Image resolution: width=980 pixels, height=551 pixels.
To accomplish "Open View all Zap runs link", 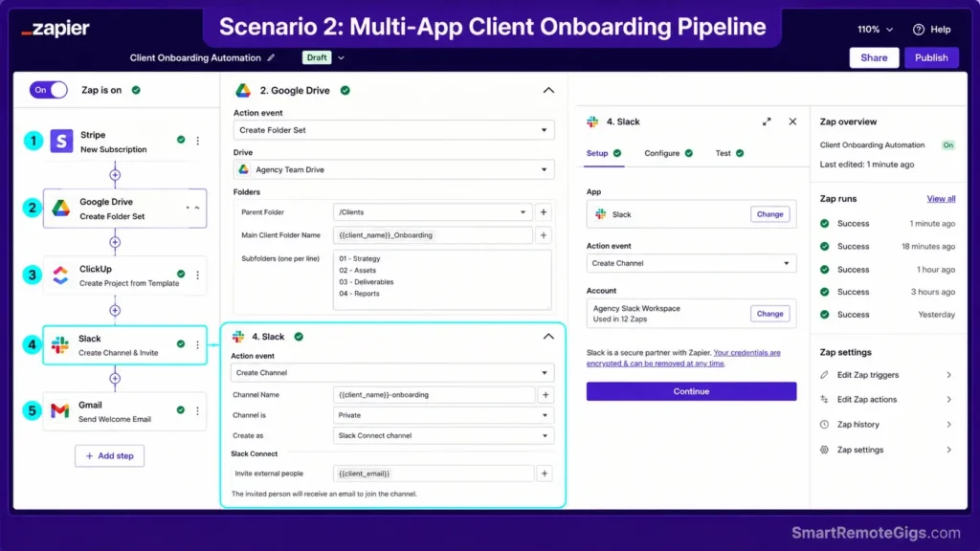I will tap(941, 199).
